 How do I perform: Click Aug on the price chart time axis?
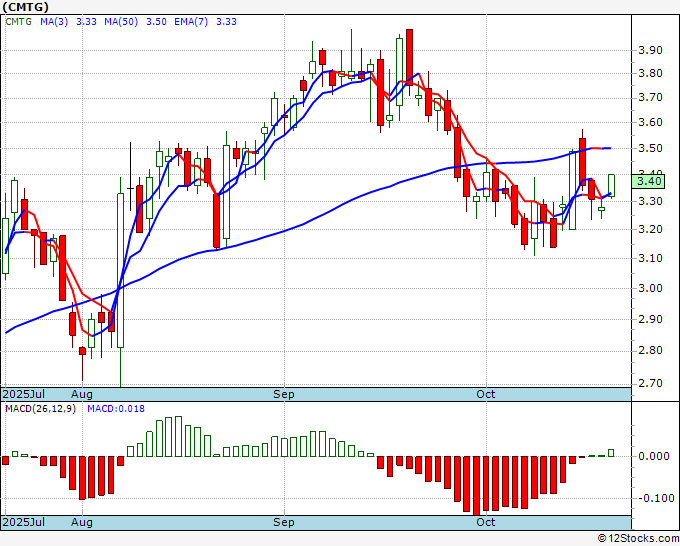click(x=82, y=394)
